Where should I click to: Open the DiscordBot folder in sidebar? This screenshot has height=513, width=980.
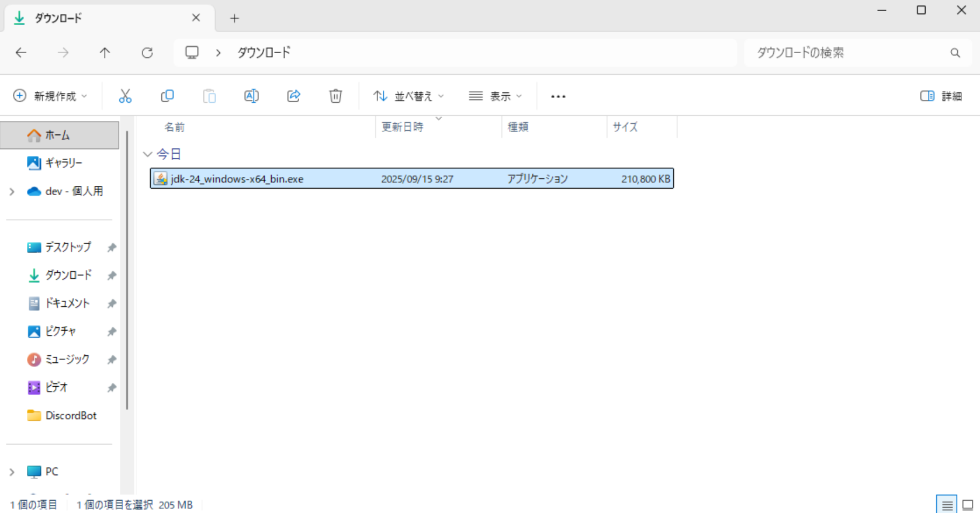(x=71, y=415)
